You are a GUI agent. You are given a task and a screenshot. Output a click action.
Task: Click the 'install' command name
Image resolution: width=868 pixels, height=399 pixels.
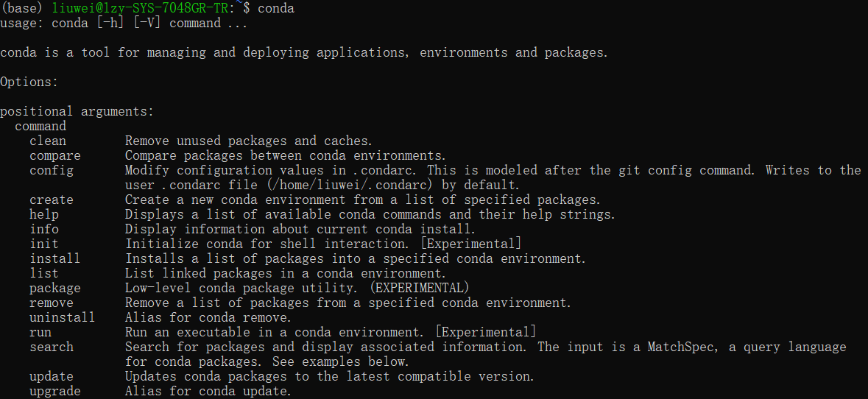point(54,258)
